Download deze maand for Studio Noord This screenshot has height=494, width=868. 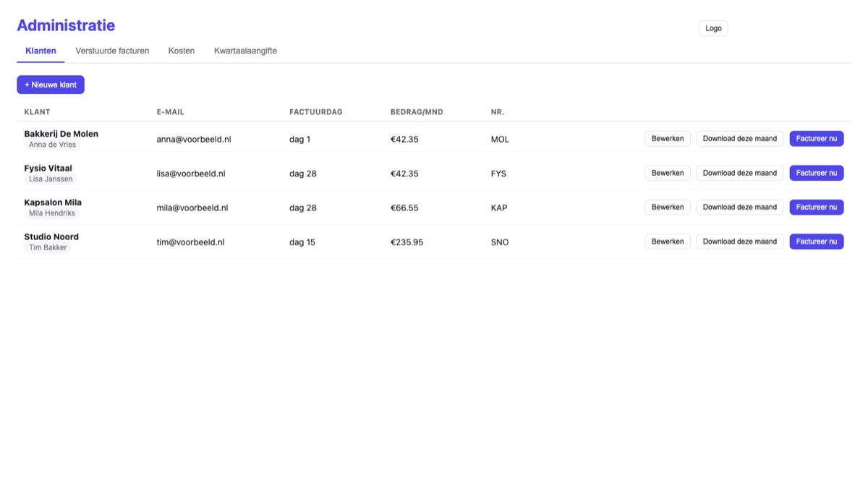coord(739,242)
